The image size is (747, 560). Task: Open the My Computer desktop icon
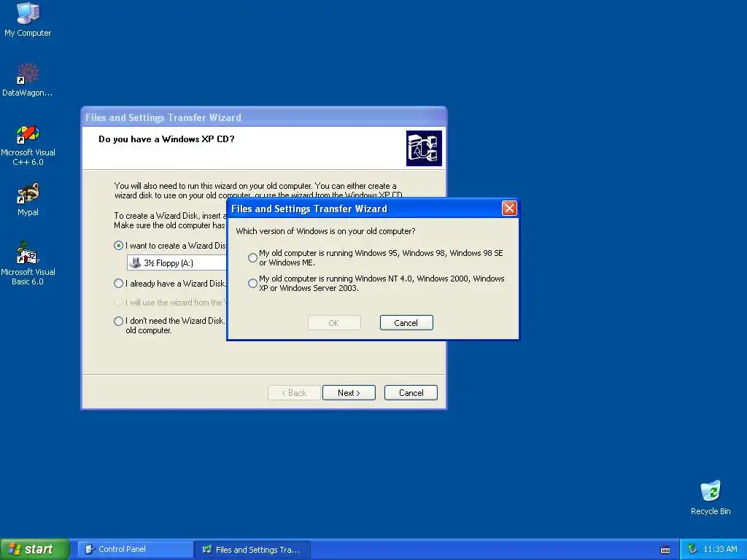[28, 19]
